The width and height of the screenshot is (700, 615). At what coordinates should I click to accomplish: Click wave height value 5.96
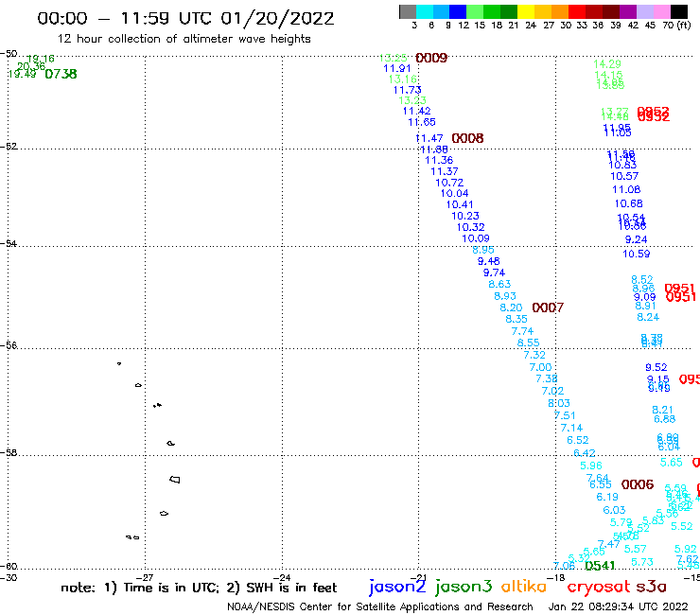tap(591, 466)
